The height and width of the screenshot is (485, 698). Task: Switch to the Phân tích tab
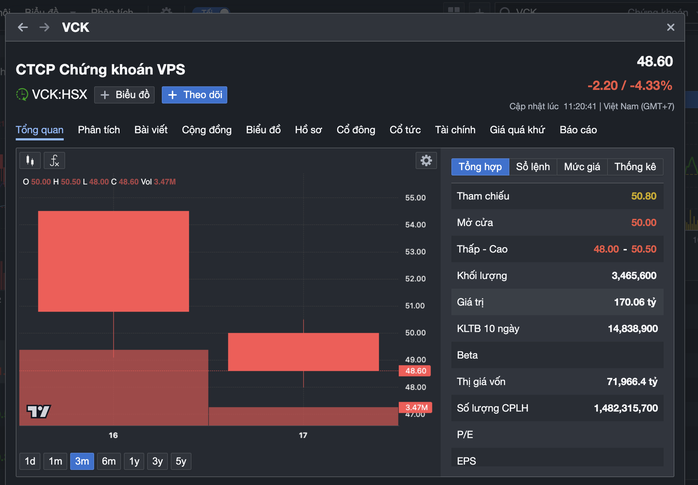tap(99, 130)
